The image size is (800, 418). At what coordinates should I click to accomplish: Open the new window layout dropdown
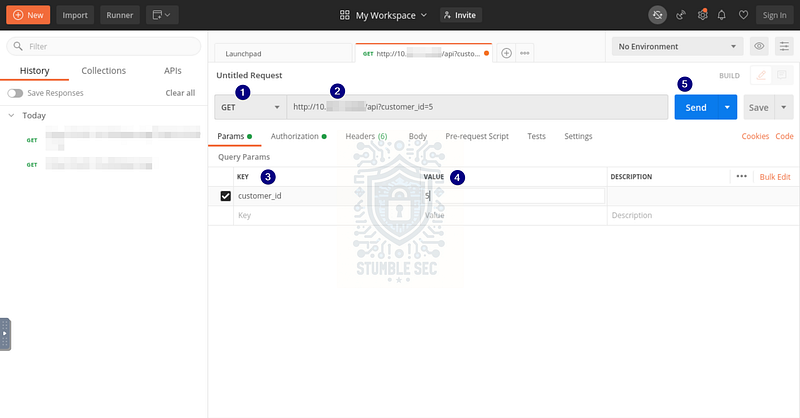(162, 15)
